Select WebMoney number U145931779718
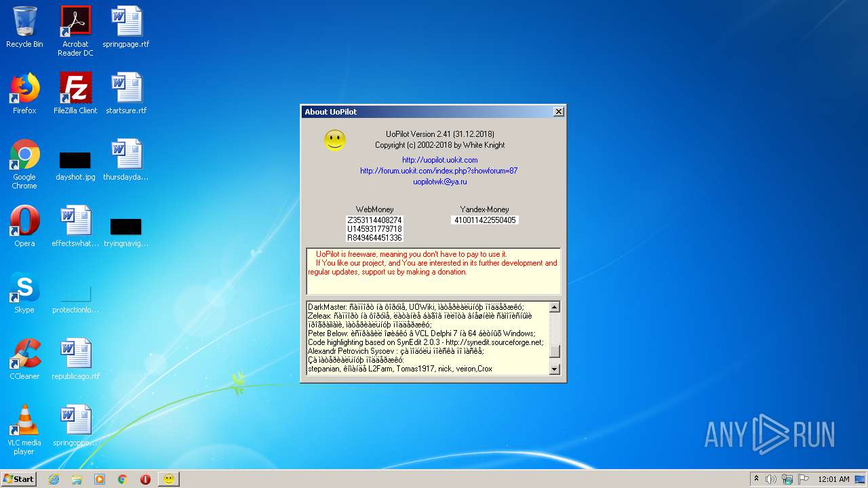The image size is (868, 488). pyautogui.click(x=374, y=229)
